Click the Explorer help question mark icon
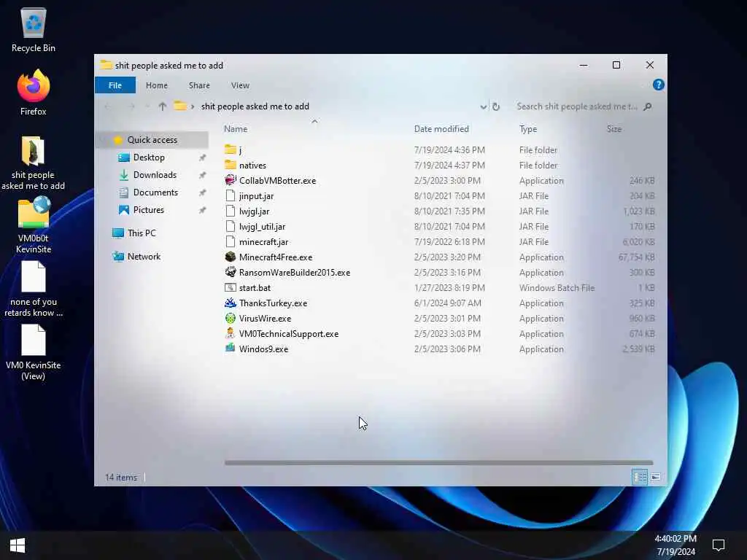747x560 pixels. (659, 85)
